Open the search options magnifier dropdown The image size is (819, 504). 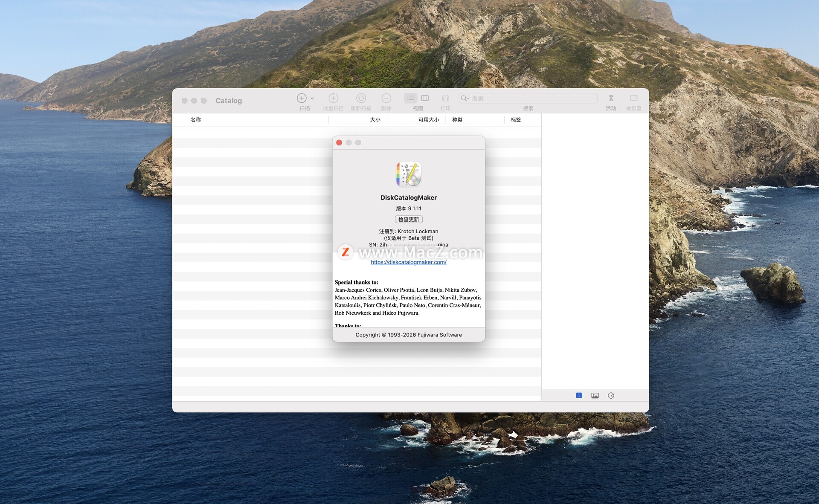[x=465, y=98]
